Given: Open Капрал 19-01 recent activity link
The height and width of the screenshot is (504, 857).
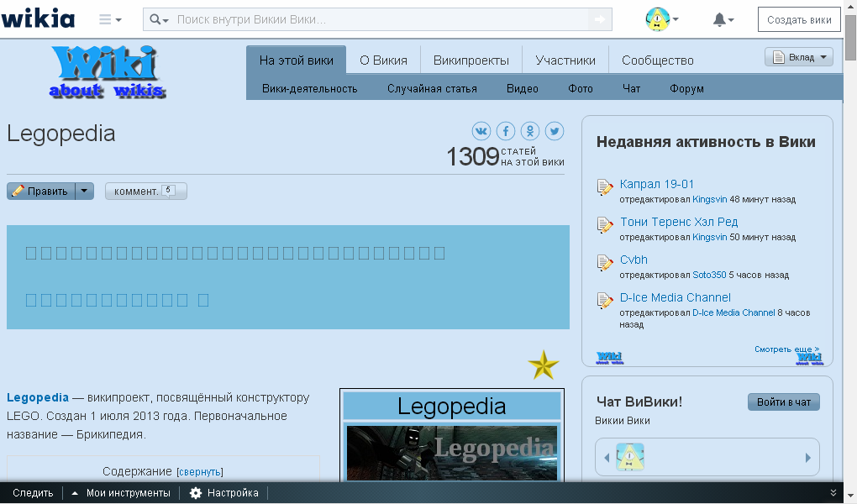Looking at the screenshot, I should coord(656,184).
